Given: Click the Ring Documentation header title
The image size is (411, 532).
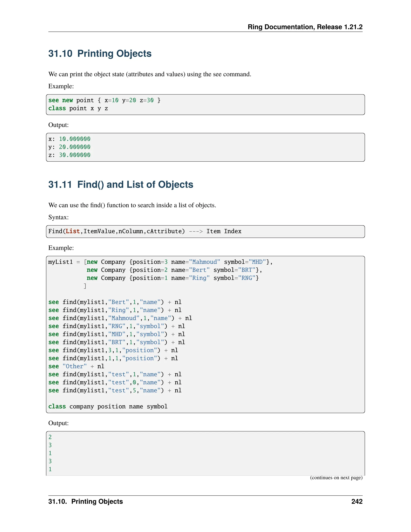Looking at the screenshot, I should [305, 27].
